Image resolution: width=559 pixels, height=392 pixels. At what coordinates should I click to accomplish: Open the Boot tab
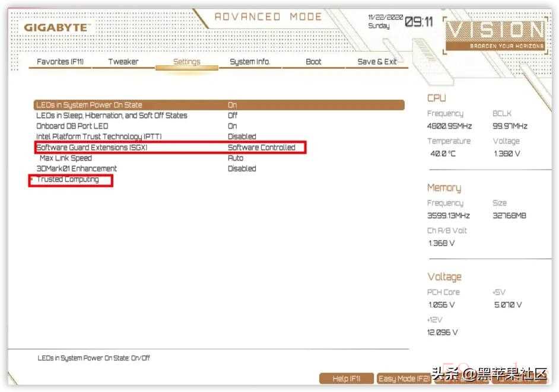(313, 62)
